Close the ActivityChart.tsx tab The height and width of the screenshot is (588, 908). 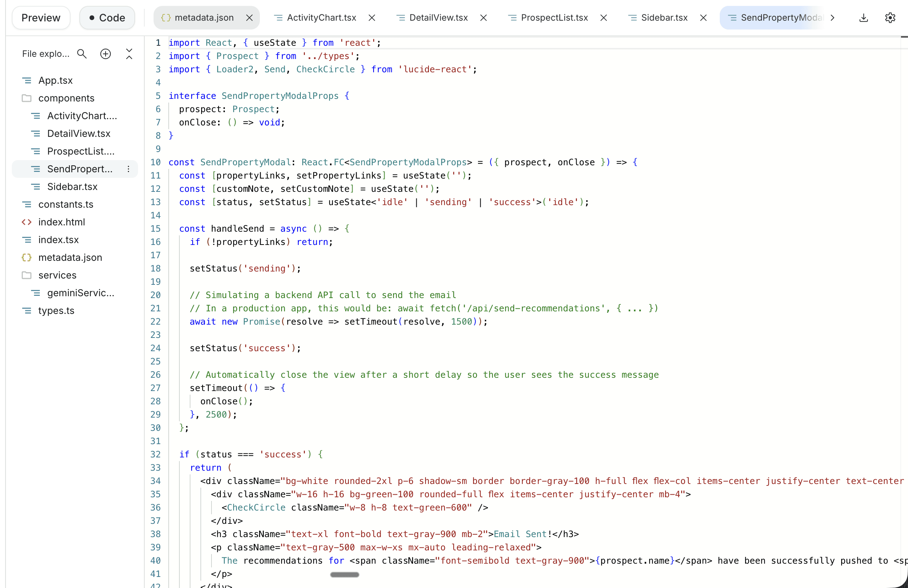click(372, 18)
